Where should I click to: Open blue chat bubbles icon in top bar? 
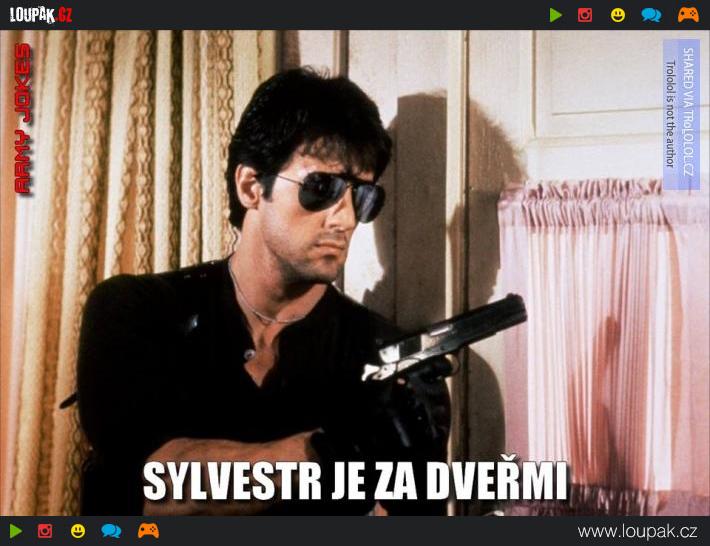[x=651, y=15]
